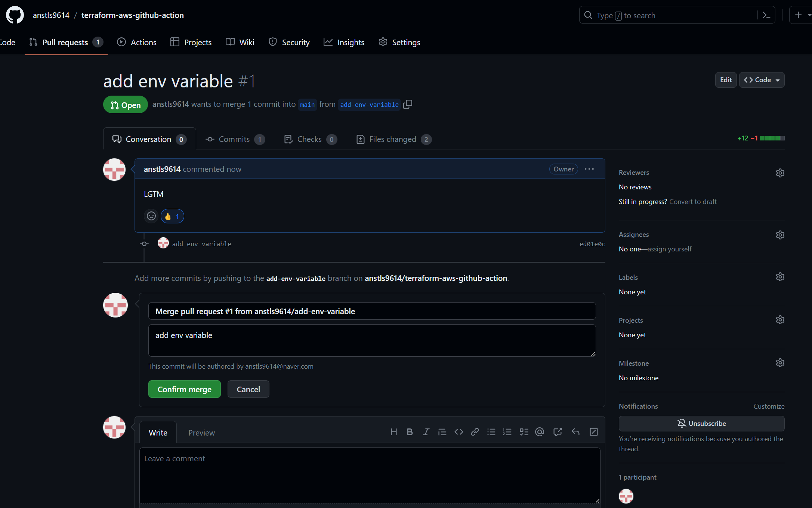
Task: Click Convert to draft link
Action: tap(693, 202)
